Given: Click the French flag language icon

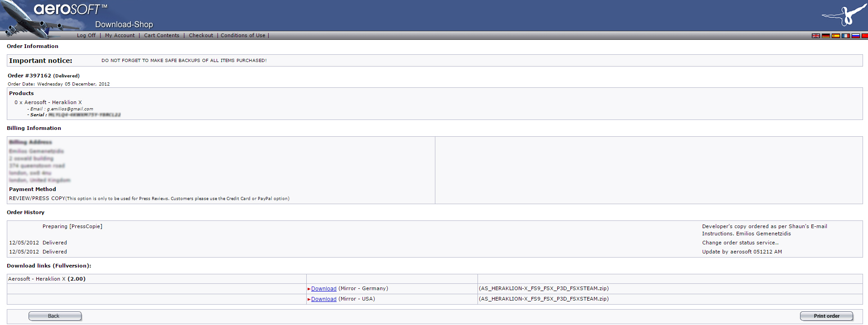Looking at the screenshot, I should [845, 36].
